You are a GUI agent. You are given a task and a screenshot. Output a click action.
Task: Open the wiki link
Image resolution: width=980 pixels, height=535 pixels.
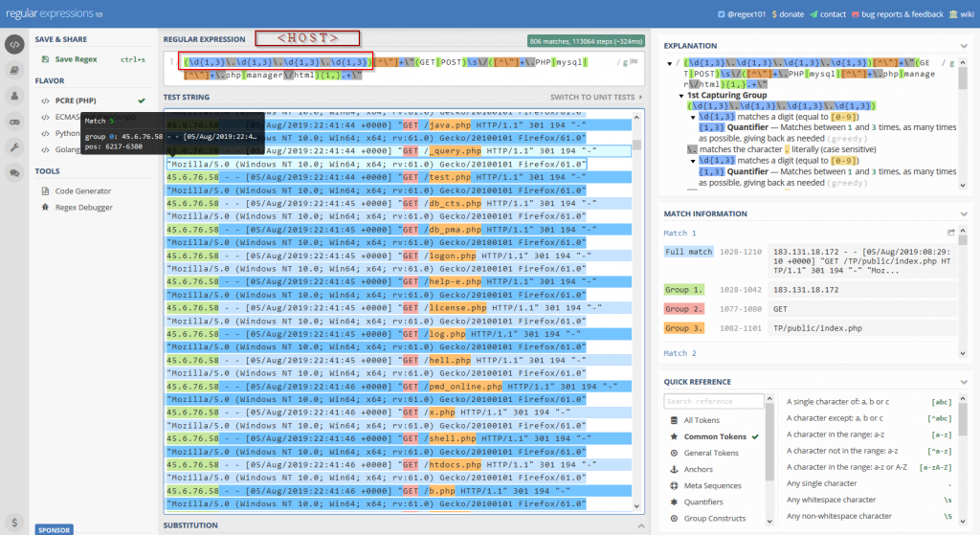[x=961, y=13]
